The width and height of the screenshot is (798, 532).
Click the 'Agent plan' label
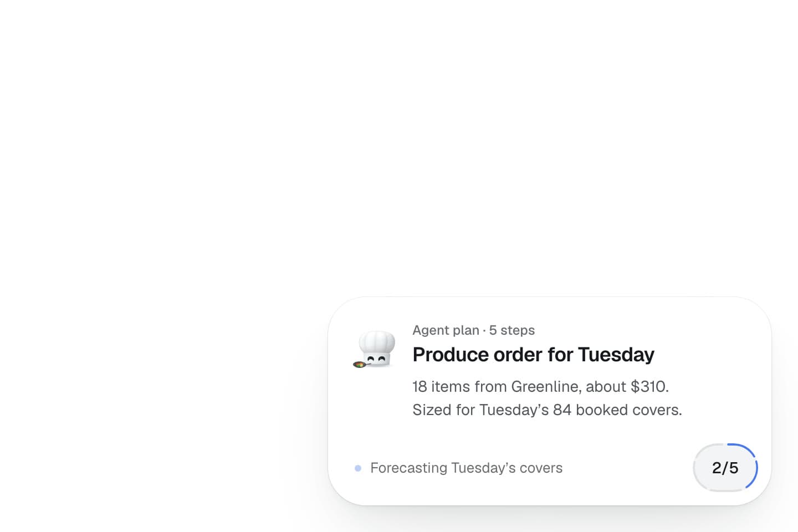point(446,330)
